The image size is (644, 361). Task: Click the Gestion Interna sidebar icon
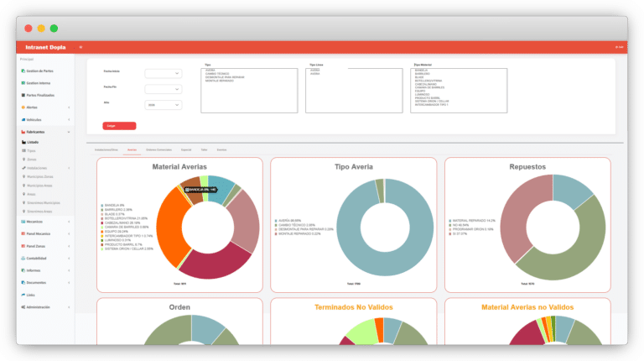tap(23, 83)
